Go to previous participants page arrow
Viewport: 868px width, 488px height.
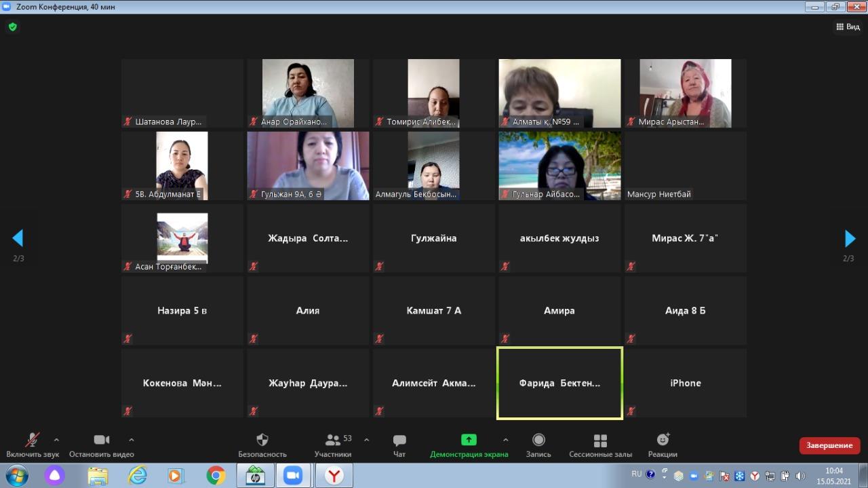coord(18,238)
